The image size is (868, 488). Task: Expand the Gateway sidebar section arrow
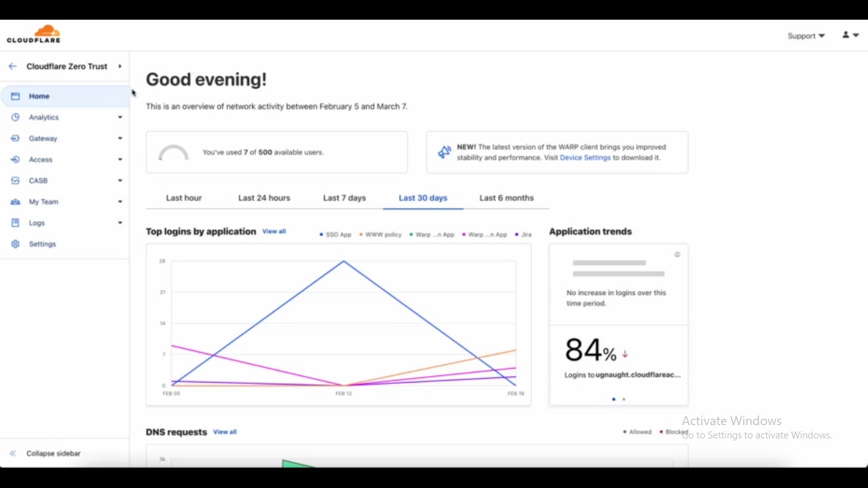[x=120, y=139]
